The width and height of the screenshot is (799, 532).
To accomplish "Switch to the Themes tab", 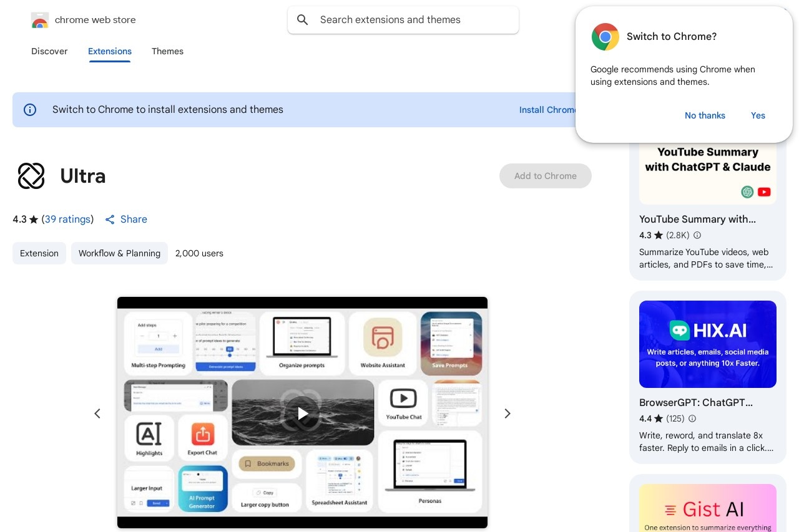I will (167, 51).
